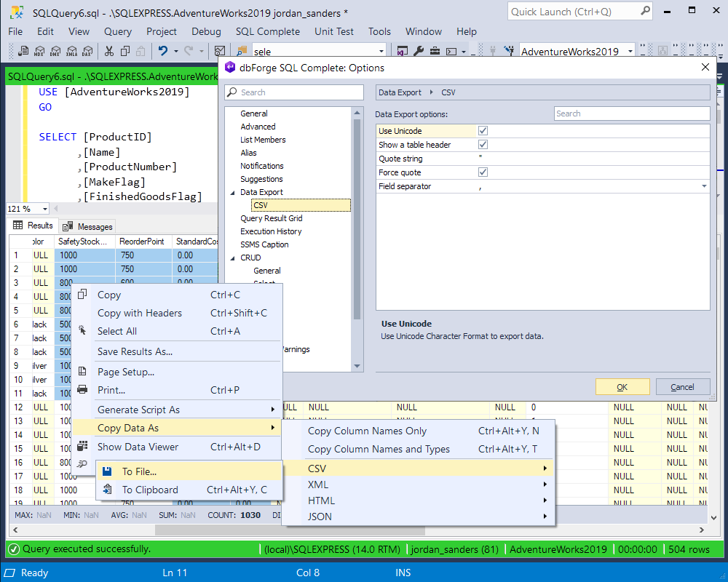Open the Generate Script As submenu
This screenshot has height=582, width=728.
pyautogui.click(x=178, y=410)
